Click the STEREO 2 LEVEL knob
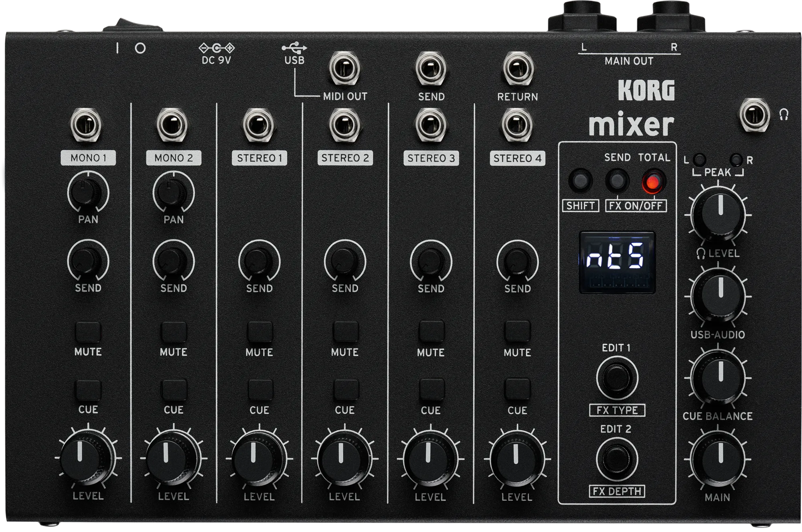The height and width of the screenshot is (532, 802). coord(345,458)
